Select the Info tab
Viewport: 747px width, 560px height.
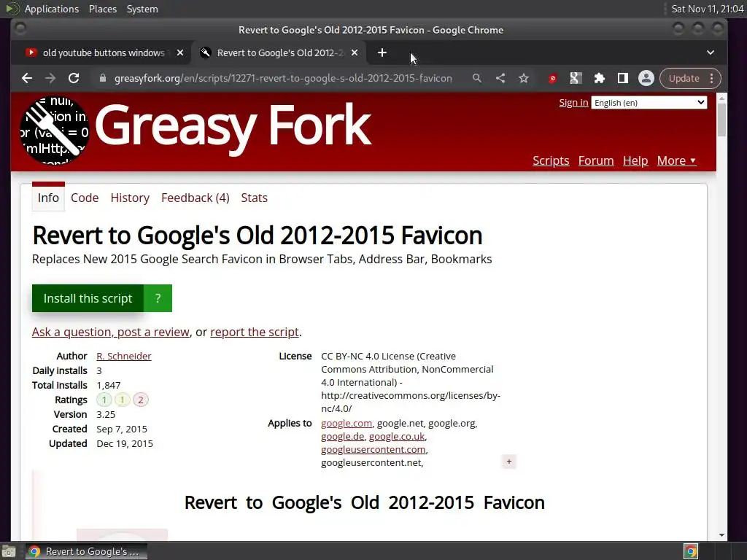point(48,198)
